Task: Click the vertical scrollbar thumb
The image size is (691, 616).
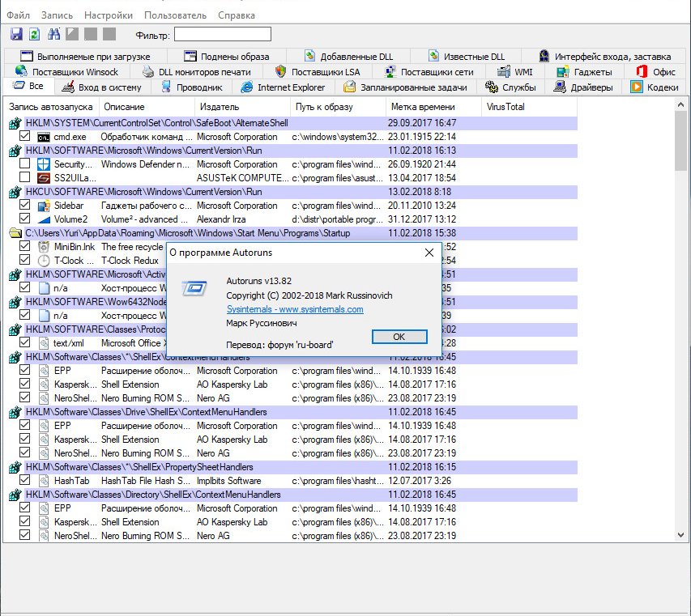Action: pyautogui.click(x=680, y=141)
